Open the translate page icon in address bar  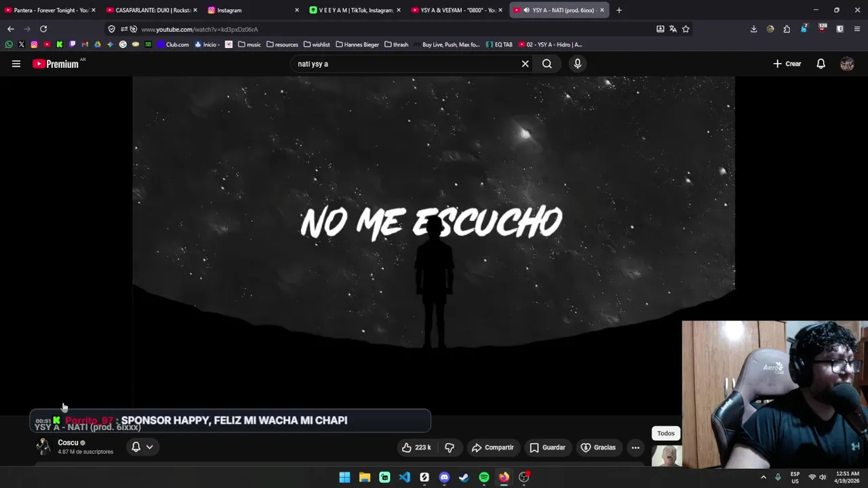tap(673, 29)
